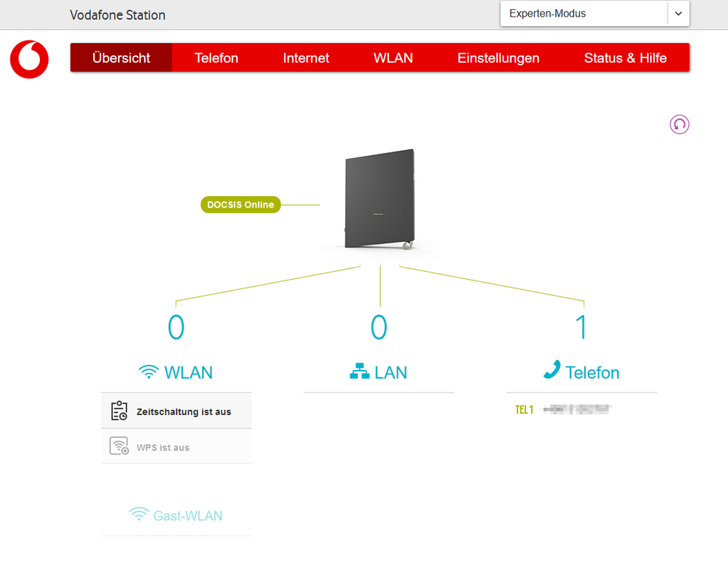Select the WLAN antenna icon
The image size is (728, 563).
[149, 371]
